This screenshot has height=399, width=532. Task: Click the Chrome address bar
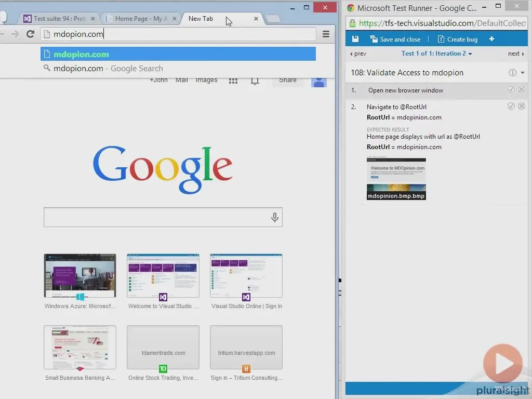point(178,34)
